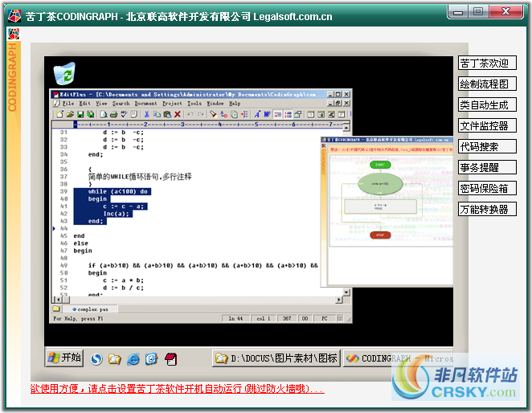Open the 万能转换器 universal converter

(x=487, y=210)
